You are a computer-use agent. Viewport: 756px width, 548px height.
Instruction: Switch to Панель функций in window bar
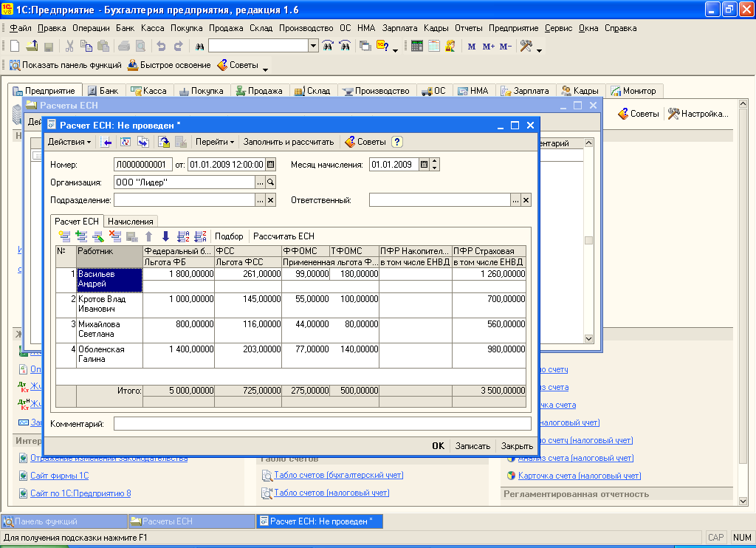click(x=65, y=521)
